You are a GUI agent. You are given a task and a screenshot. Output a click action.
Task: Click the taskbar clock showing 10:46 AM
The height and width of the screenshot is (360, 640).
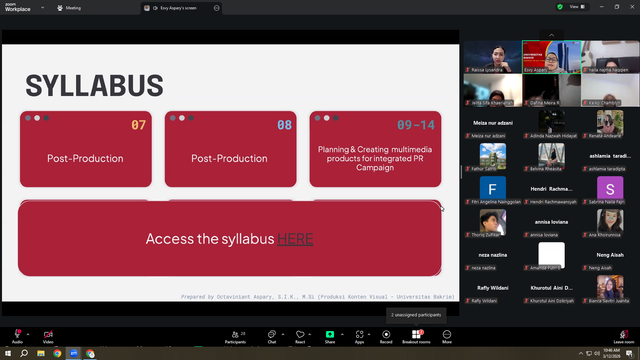tap(611, 353)
